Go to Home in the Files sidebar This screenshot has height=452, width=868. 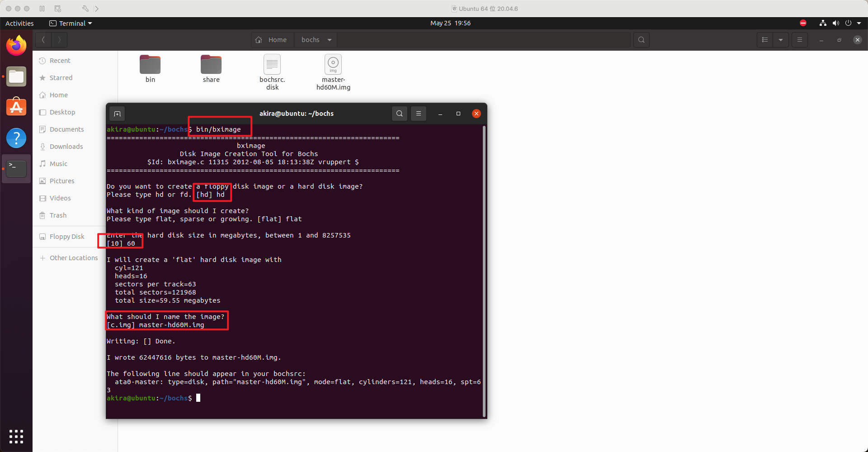pos(59,95)
